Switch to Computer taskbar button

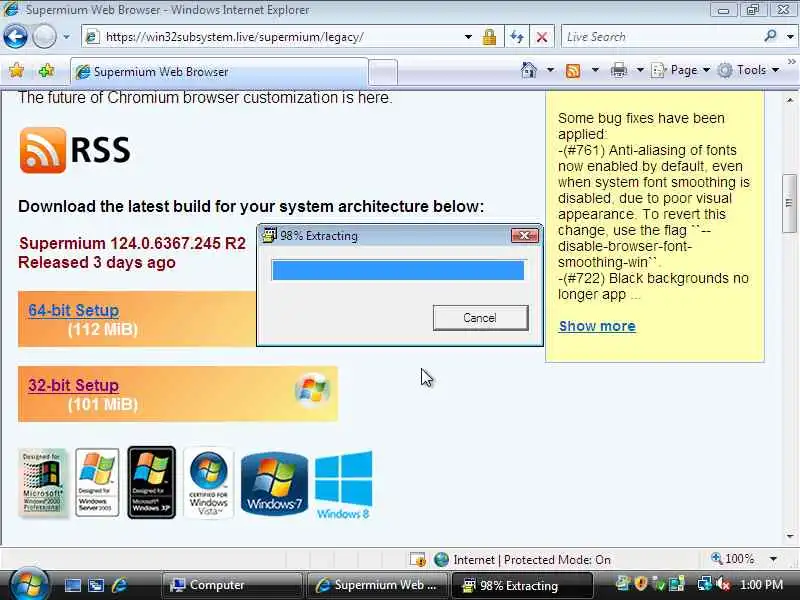232,585
